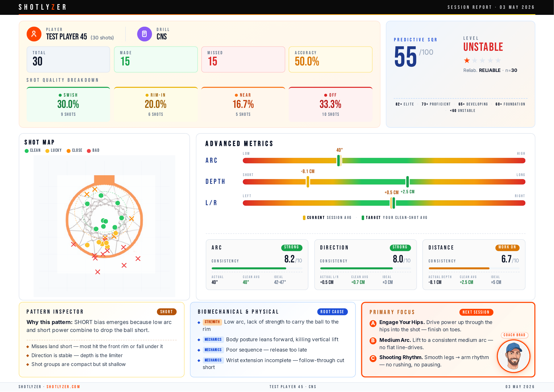554x392 pixels.
Task: Click the DEPTH slider yellow marker at -8.1 CM
Action: (308, 182)
